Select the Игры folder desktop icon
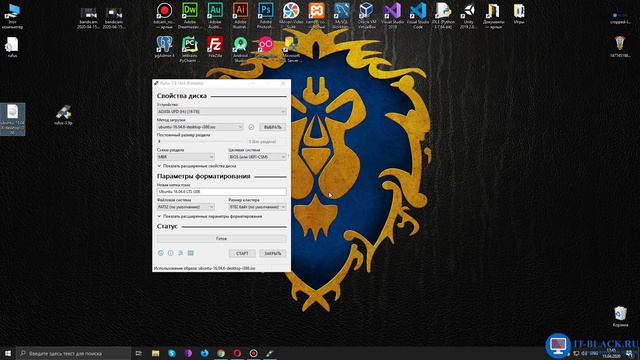640x360 pixels. [519, 13]
